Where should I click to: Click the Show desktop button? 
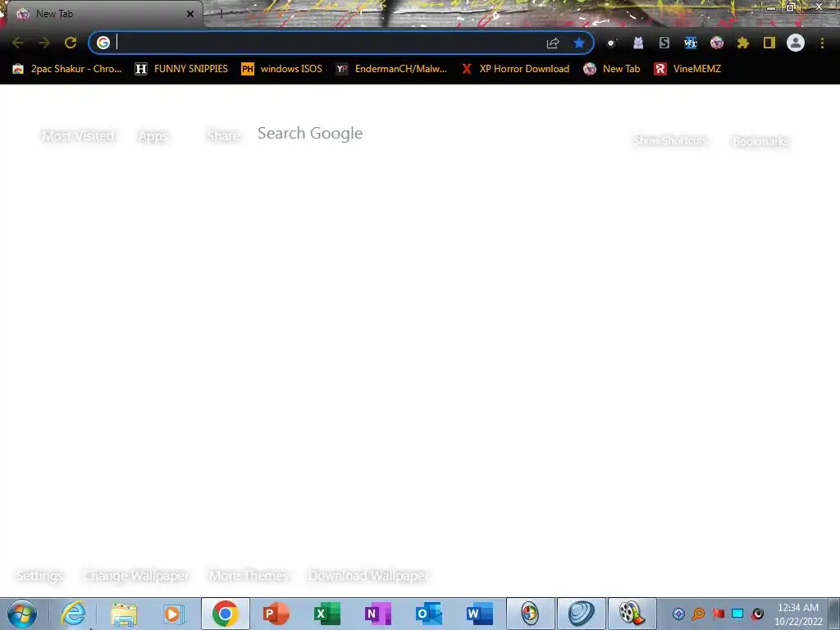pos(835,614)
